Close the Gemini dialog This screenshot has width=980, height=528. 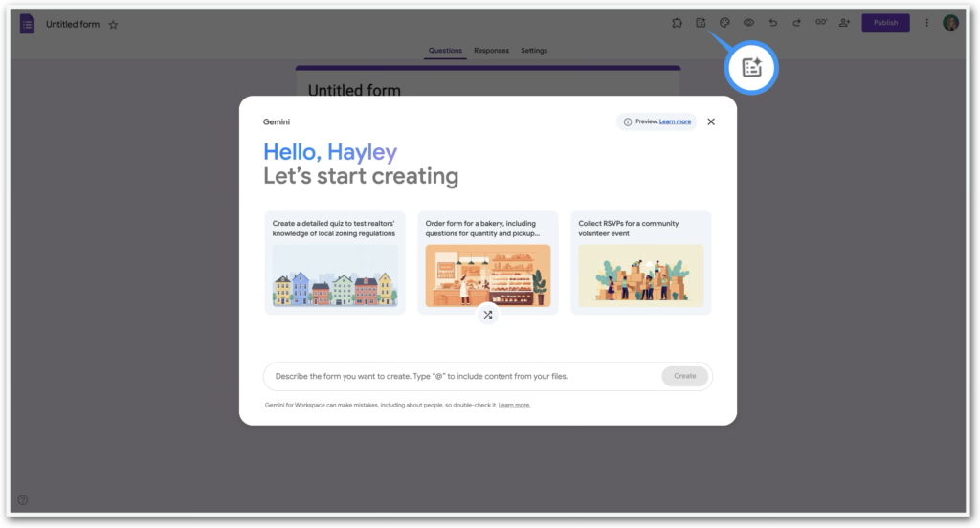[x=711, y=121]
